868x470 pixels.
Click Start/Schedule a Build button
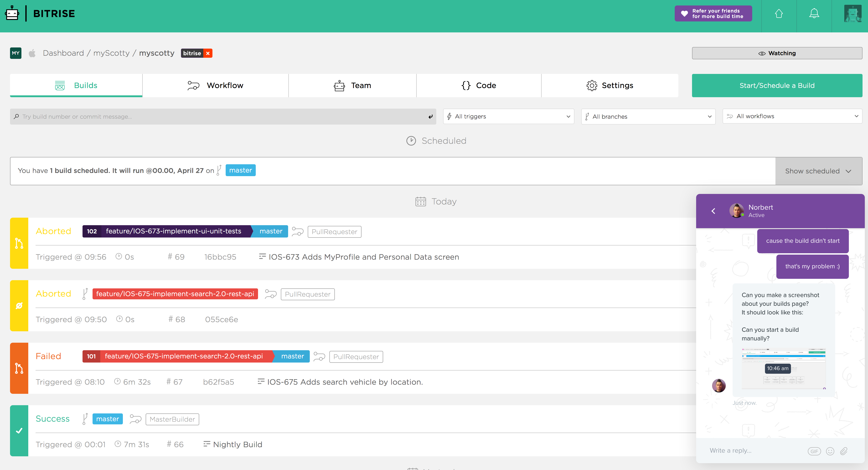tap(777, 85)
